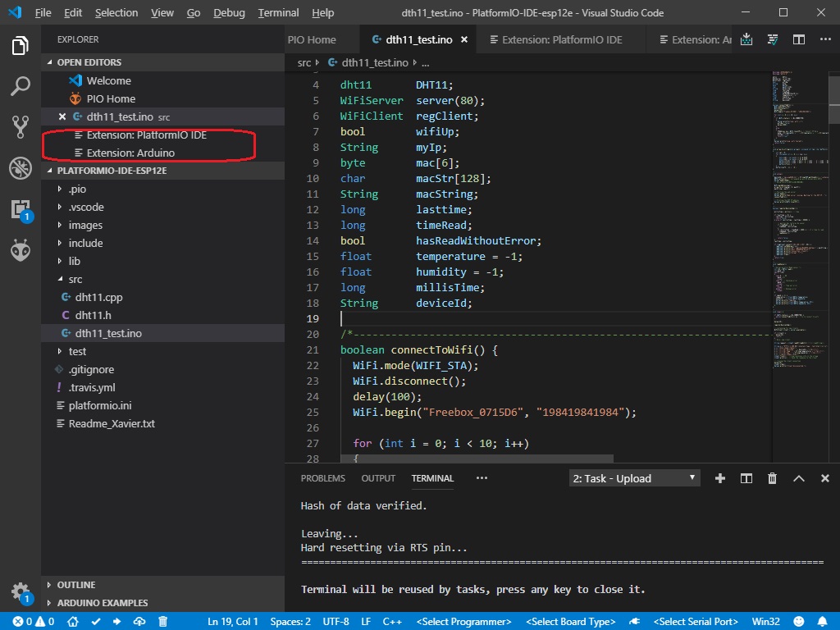
Task: Click <Select Serial Port> in status bar
Action: tap(696, 622)
